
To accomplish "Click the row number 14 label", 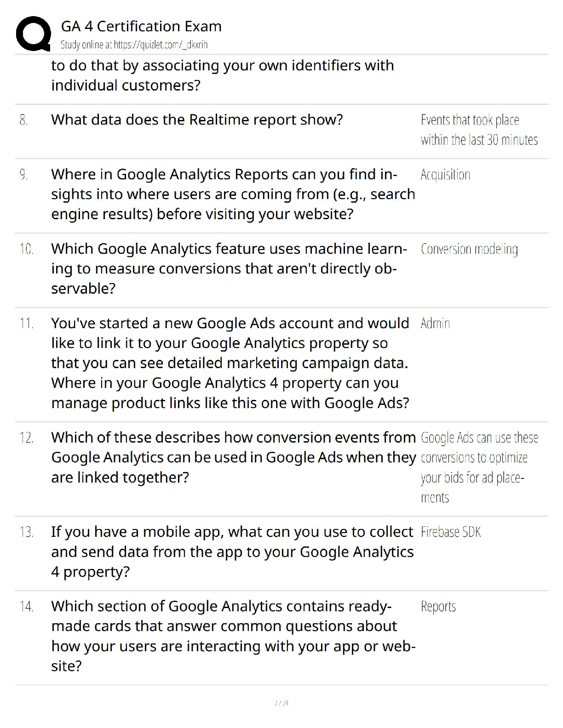I will 27,606.
